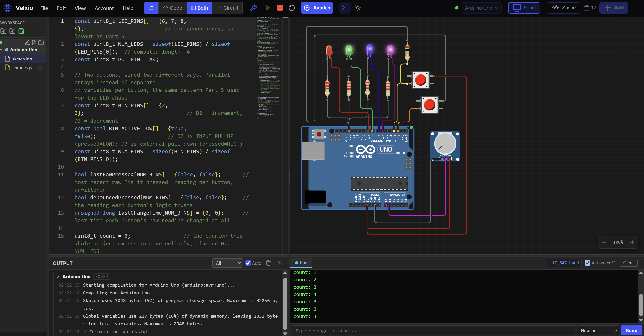
Task: Click the Velxio chip logo icon
Action: (x=7, y=8)
